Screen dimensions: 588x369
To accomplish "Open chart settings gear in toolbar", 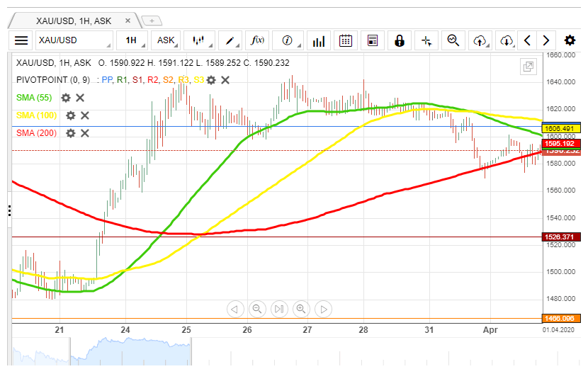I will (570, 40).
